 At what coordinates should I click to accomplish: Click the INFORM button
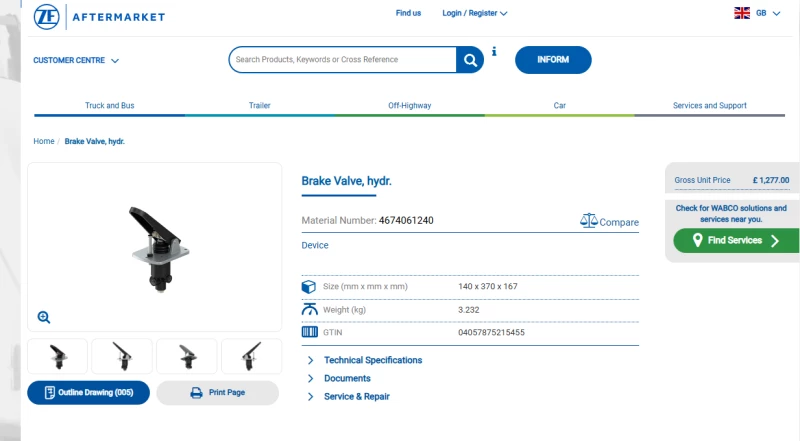553,60
